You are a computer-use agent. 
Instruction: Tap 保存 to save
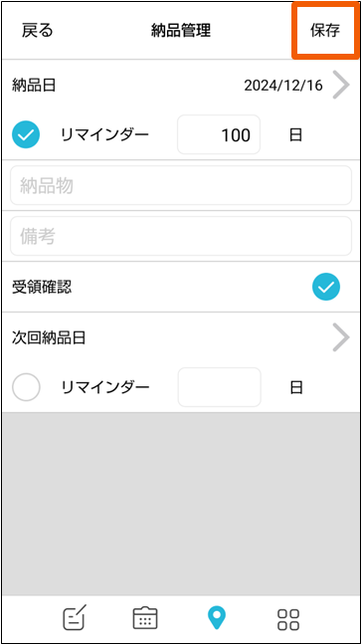324,31
